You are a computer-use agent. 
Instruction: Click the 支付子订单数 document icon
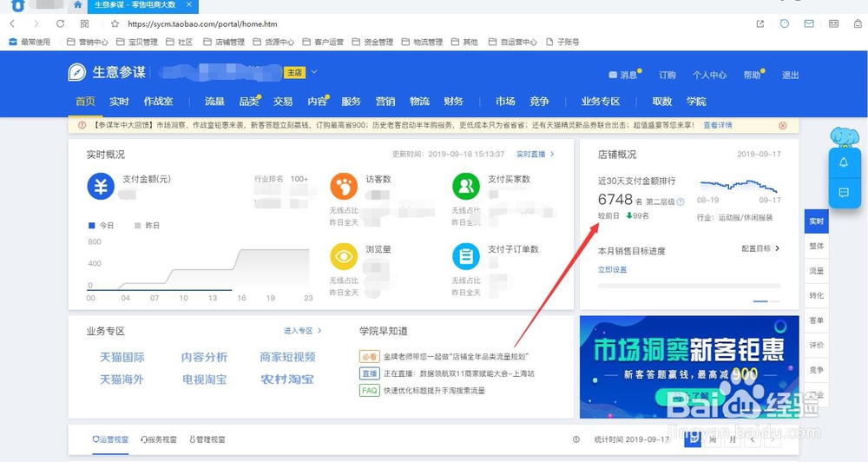(465, 256)
